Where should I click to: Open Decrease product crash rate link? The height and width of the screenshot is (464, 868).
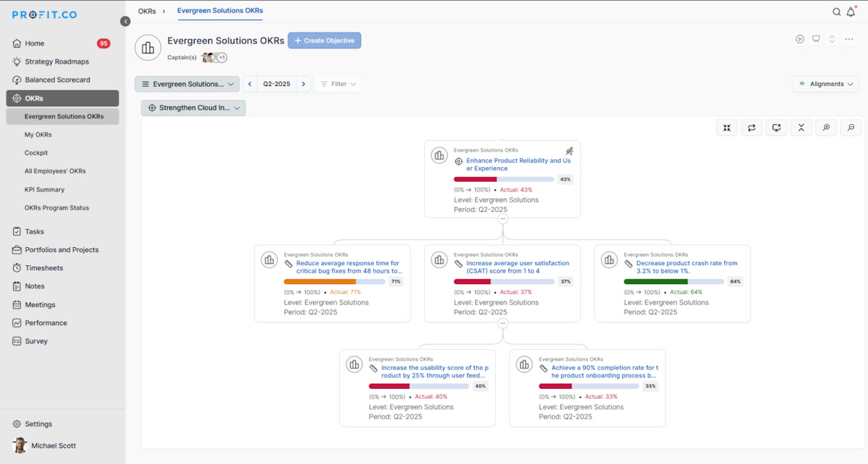pos(687,267)
